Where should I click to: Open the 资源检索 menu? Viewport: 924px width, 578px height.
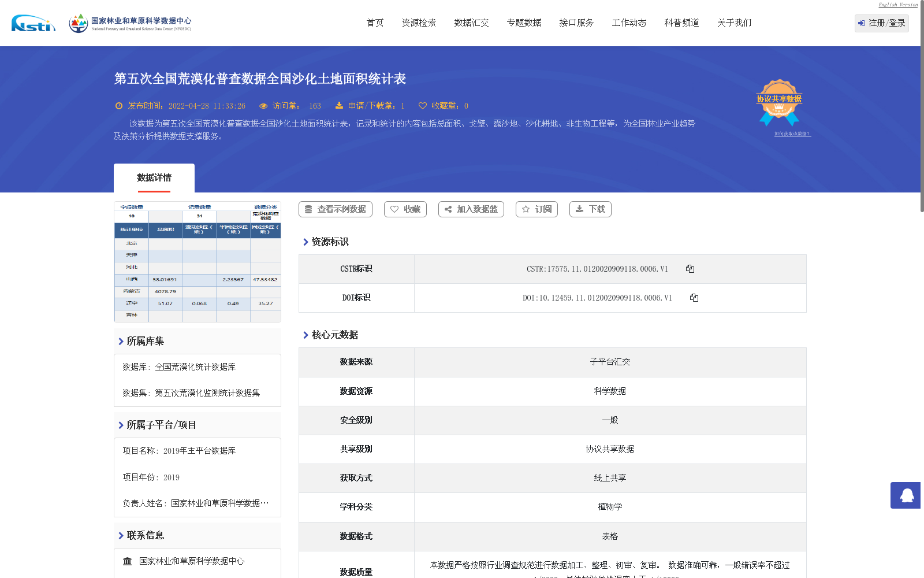coord(419,23)
